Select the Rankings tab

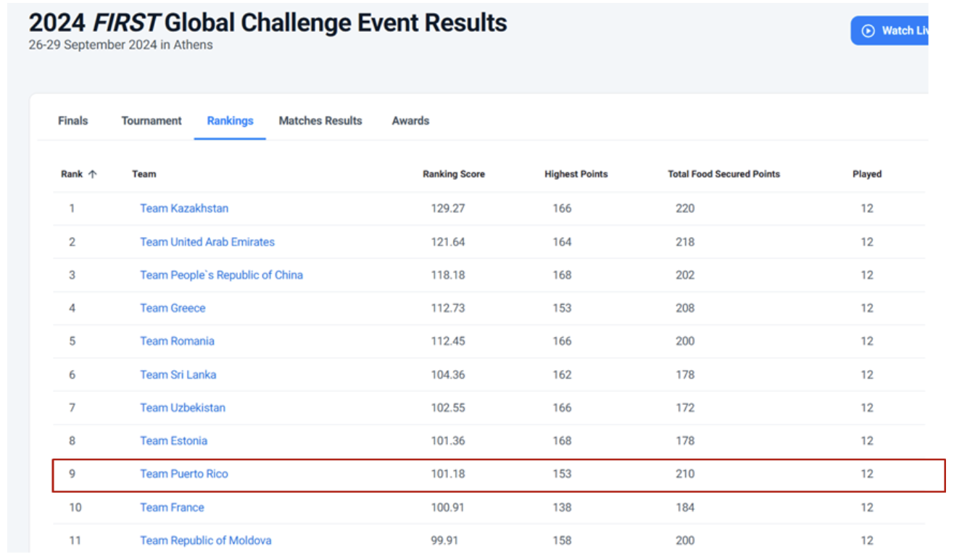coord(230,121)
